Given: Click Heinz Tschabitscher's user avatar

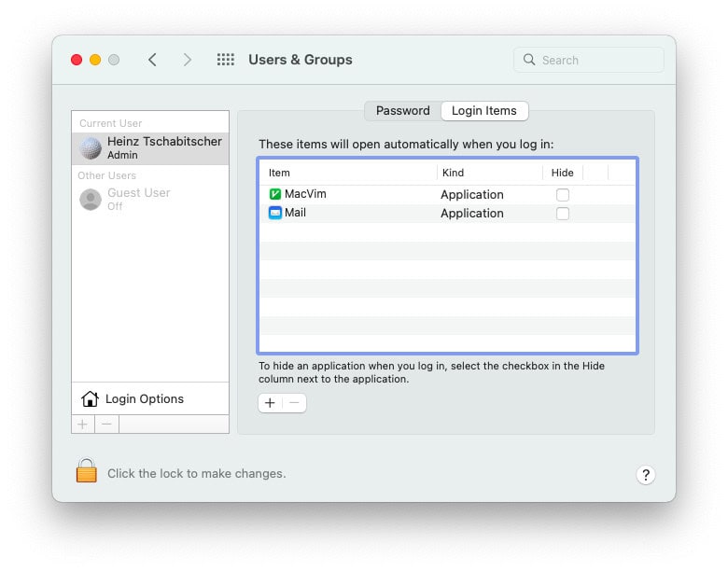Looking at the screenshot, I should (91, 148).
